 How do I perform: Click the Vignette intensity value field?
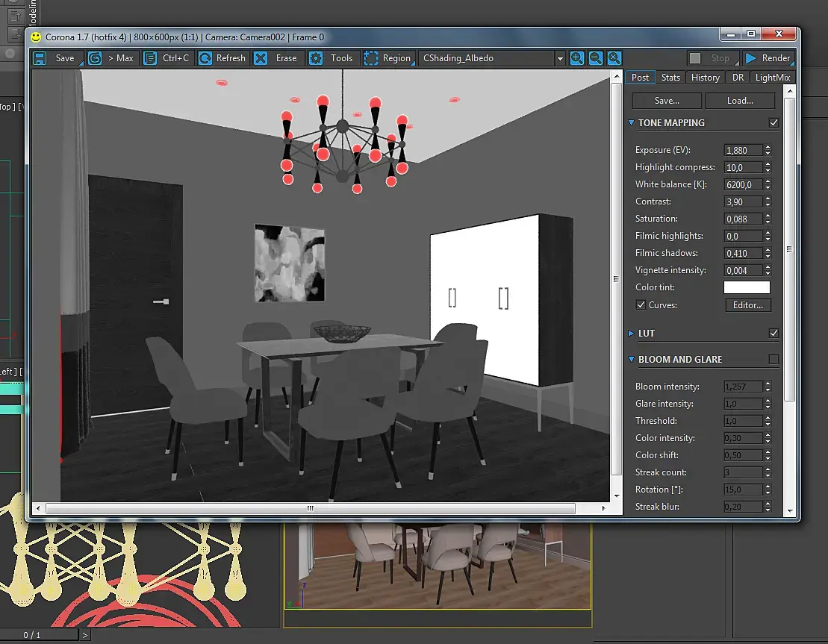coord(743,270)
